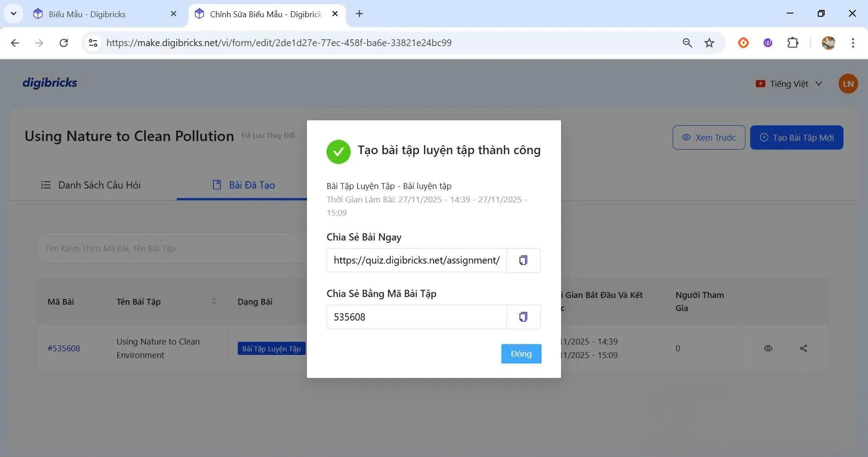Close the dialog with Đóng button
Screen dimensions: 868x457
click(x=521, y=354)
